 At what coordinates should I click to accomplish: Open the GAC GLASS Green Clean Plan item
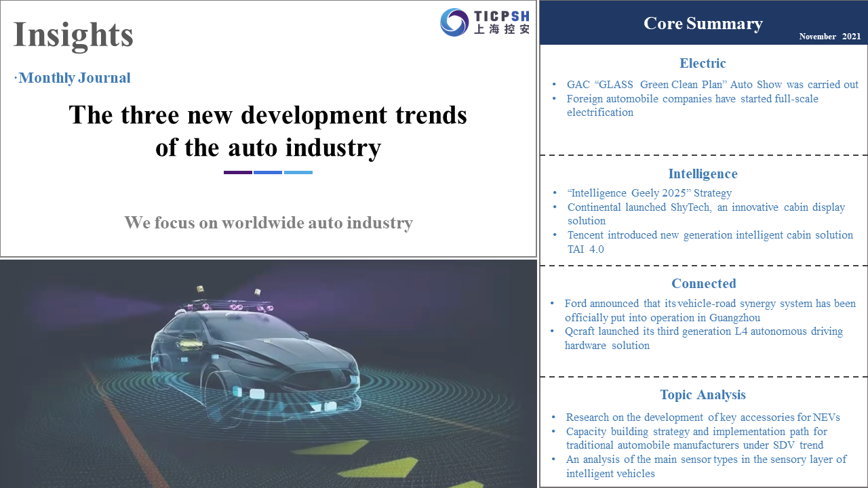click(x=712, y=85)
